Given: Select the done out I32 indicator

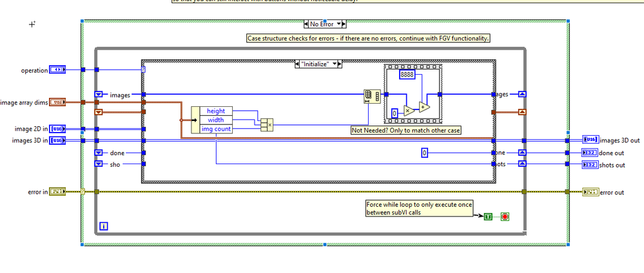Looking at the screenshot, I should click(x=590, y=153).
